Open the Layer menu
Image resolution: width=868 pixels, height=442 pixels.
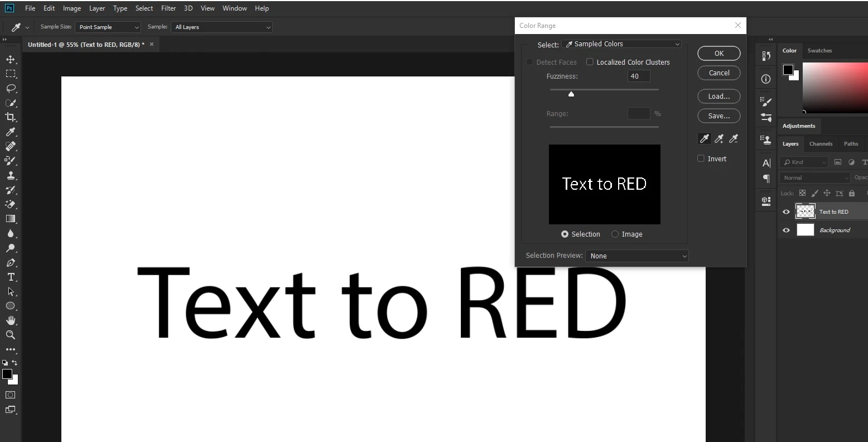click(97, 8)
